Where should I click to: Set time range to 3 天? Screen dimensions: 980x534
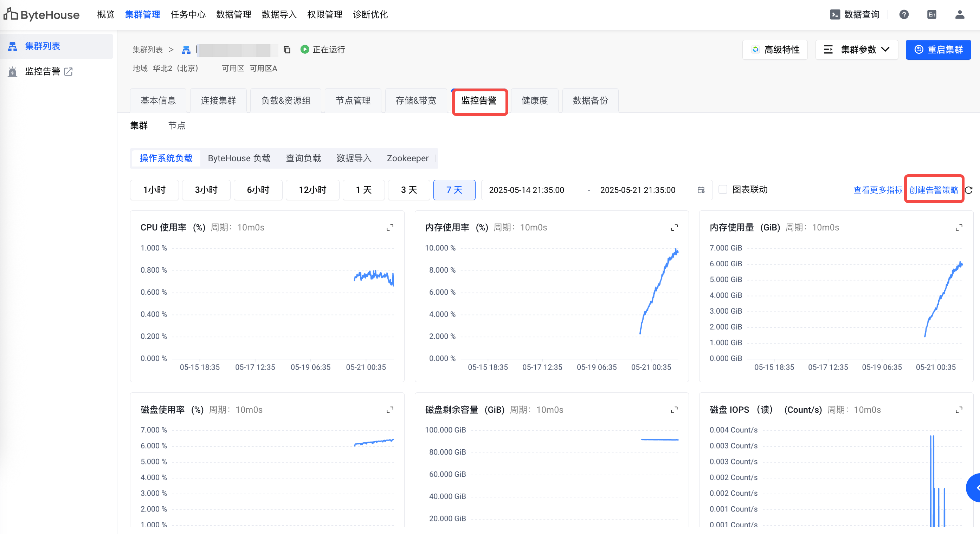click(409, 190)
